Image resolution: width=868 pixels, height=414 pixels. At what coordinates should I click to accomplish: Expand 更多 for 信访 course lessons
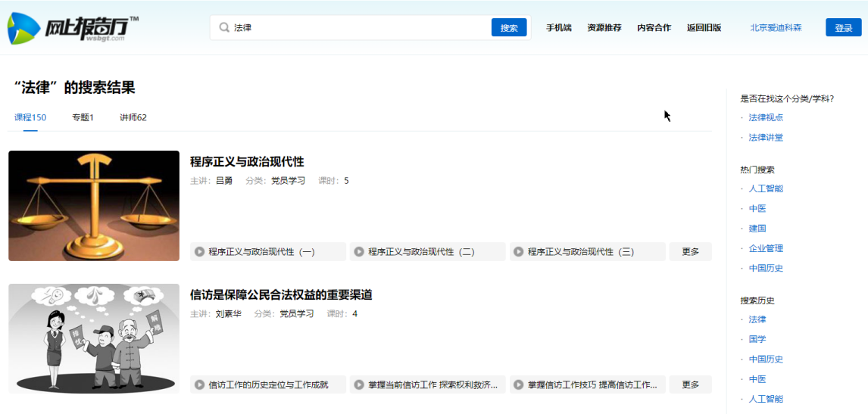click(690, 384)
